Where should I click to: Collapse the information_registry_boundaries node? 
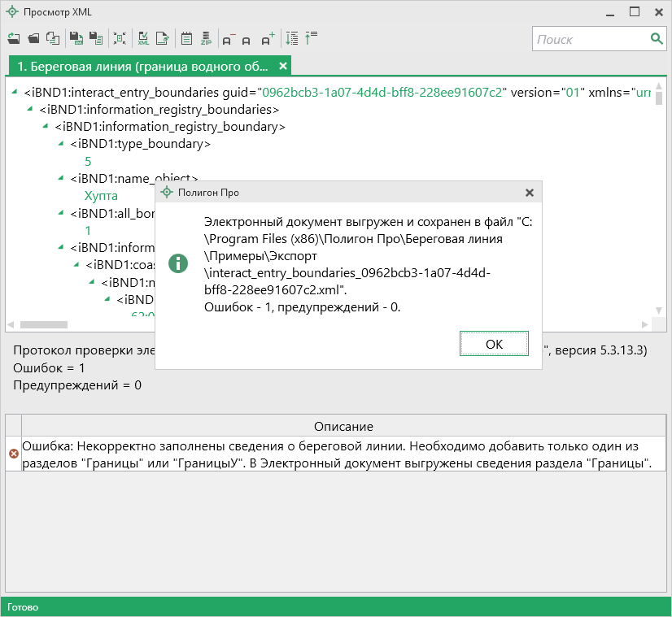pyautogui.click(x=31, y=109)
